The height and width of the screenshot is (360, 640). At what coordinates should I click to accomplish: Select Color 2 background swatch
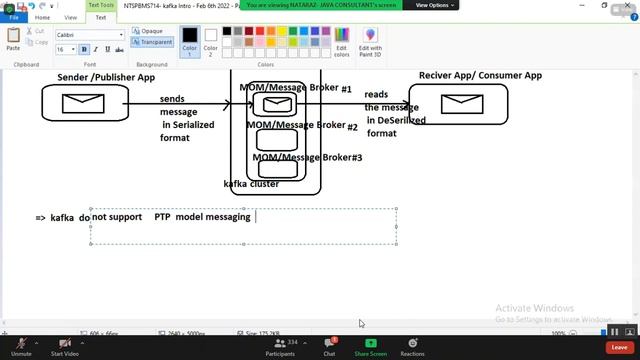tap(211, 41)
